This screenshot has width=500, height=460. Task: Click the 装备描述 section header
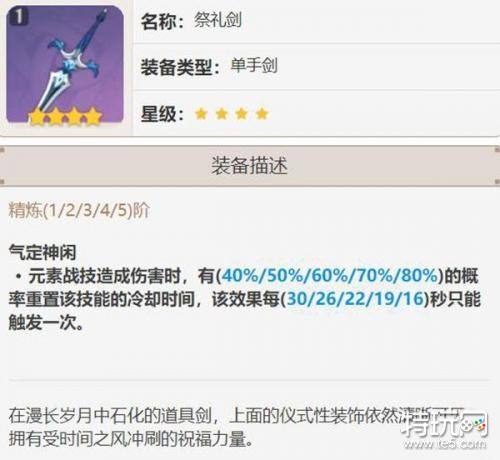click(250, 166)
